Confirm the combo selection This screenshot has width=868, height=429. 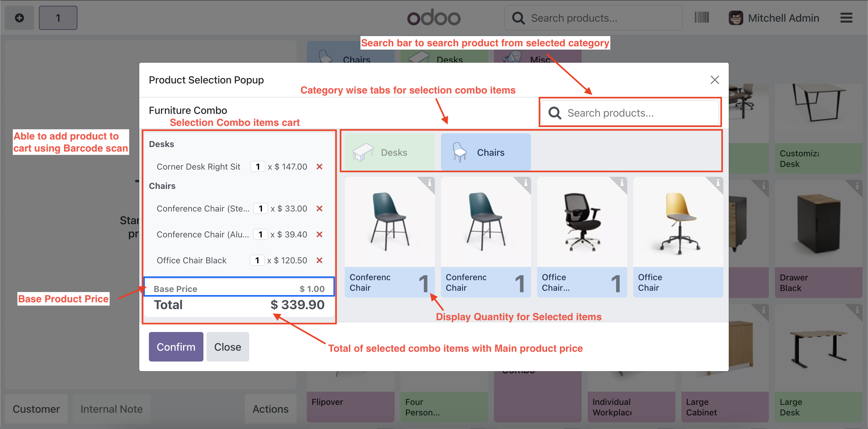(x=176, y=346)
